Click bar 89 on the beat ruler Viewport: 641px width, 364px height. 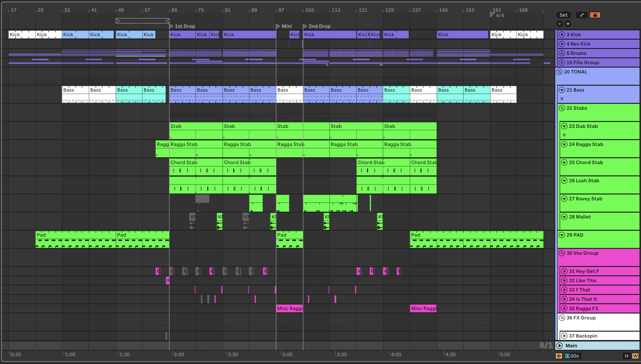coord(254,10)
